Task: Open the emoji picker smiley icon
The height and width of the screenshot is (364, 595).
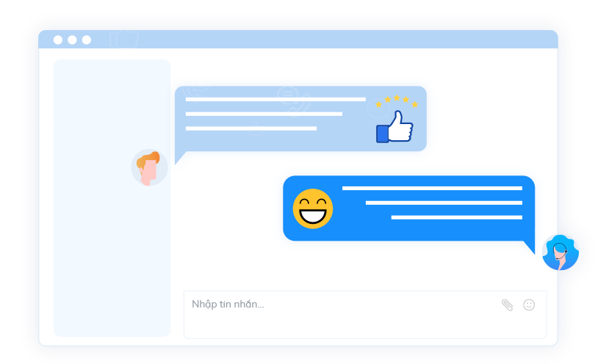Action: coord(529,305)
